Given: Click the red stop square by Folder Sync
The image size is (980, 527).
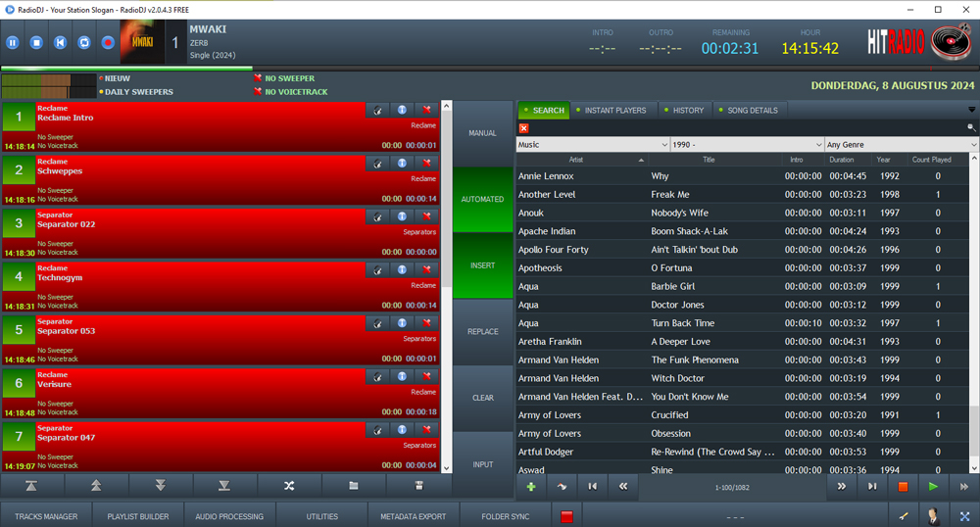Looking at the screenshot, I should pos(566,516).
